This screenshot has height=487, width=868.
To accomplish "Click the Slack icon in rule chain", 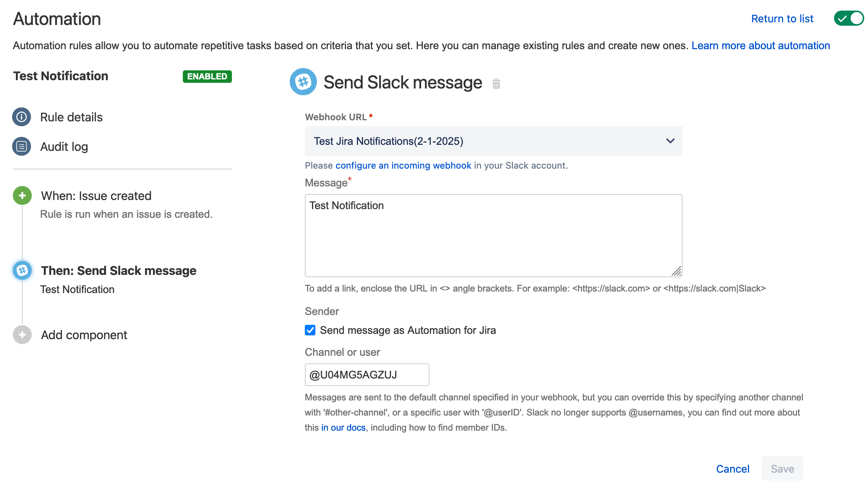I will pyautogui.click(x=22, y=270).
